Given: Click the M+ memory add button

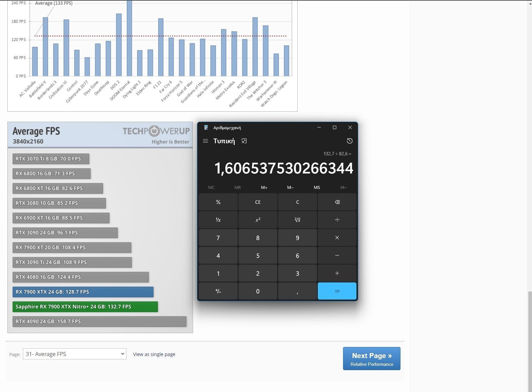Looking at the screenshot, I should (264, 188).
